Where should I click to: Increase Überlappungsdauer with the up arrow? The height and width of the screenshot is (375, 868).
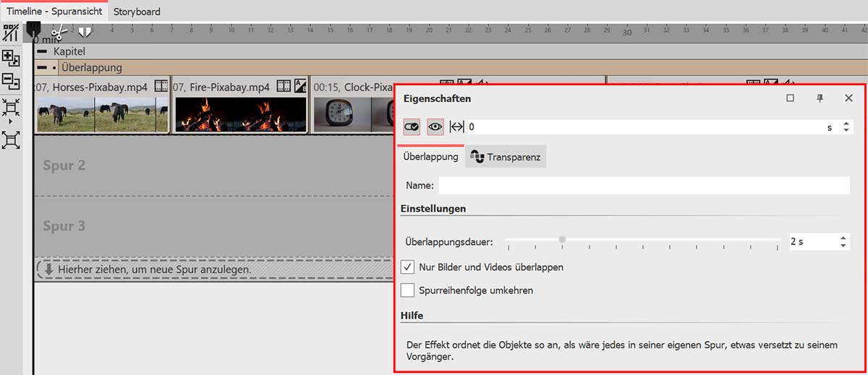[843, 238]
